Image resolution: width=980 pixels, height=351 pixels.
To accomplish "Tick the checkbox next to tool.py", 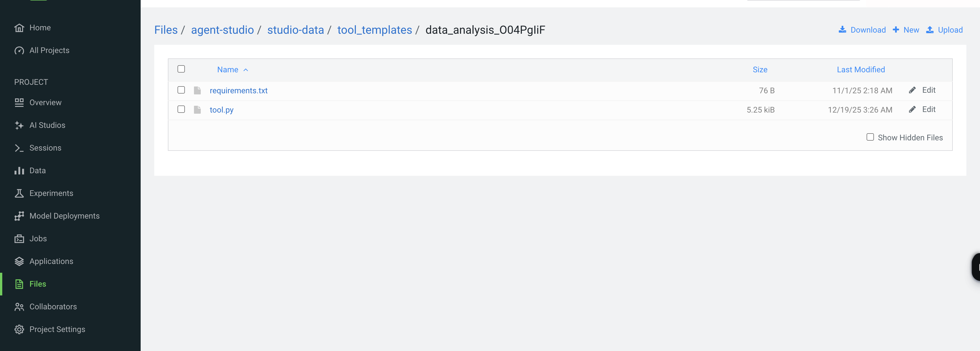I will point(181,109).
